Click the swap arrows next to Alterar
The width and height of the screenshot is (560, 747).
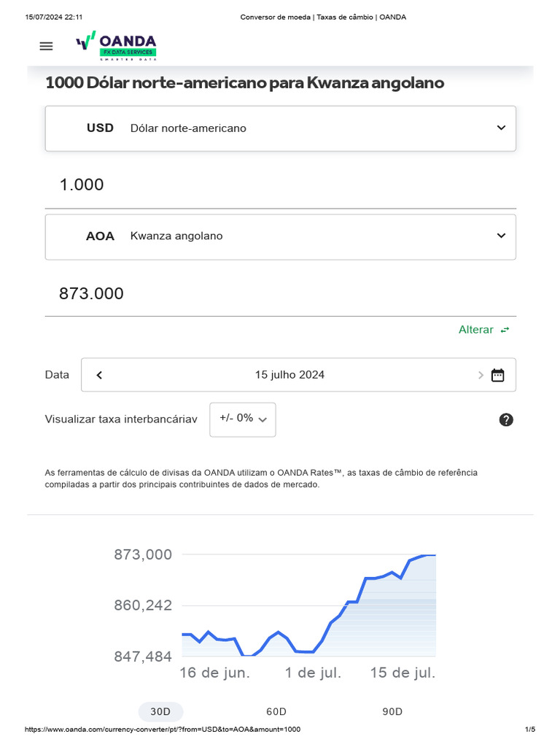tap(505, 330)
